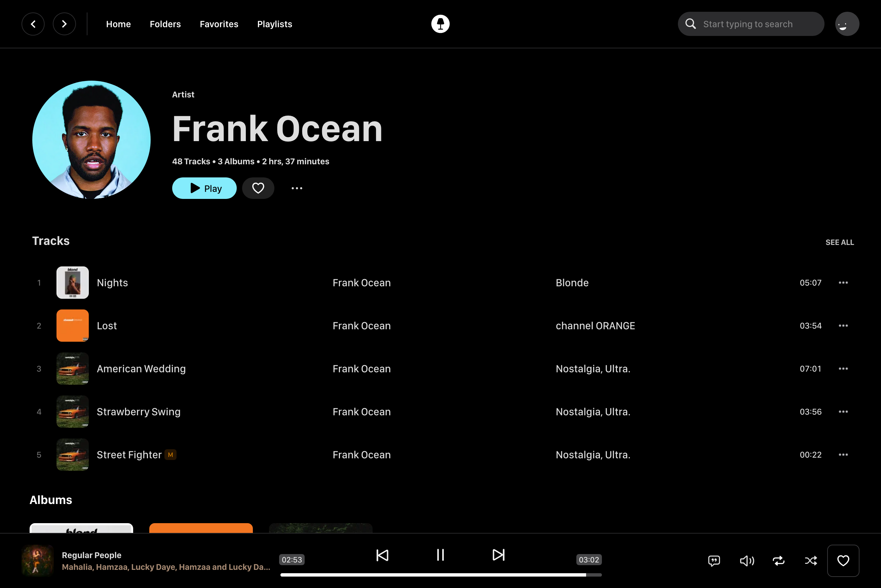881x588 pixels.
Task: Click the 48 Tracks summary line
Action: click(x=251, y=162)
